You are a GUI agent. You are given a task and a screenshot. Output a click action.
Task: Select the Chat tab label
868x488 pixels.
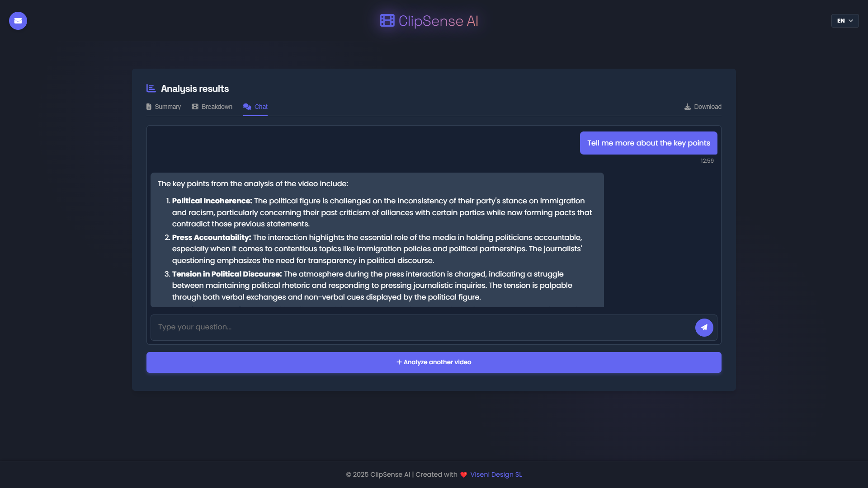[x=261, y=107]
